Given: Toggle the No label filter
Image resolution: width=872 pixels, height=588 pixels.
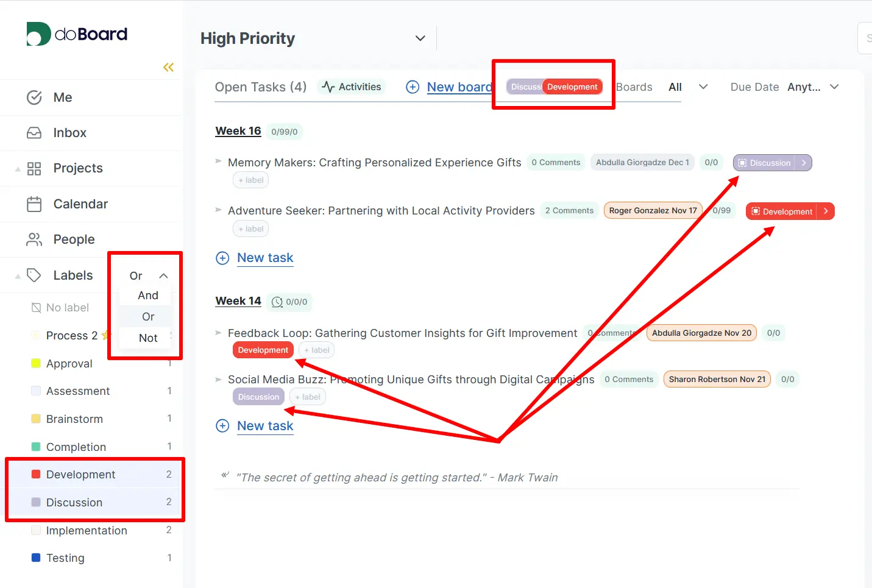Looking at the screenshot, I should 67,308.
